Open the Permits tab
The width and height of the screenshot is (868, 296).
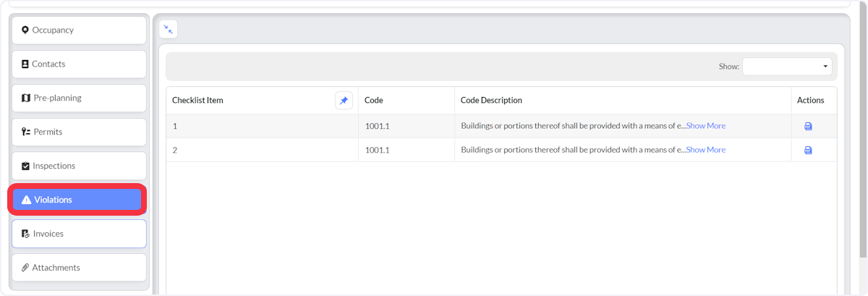79,132
